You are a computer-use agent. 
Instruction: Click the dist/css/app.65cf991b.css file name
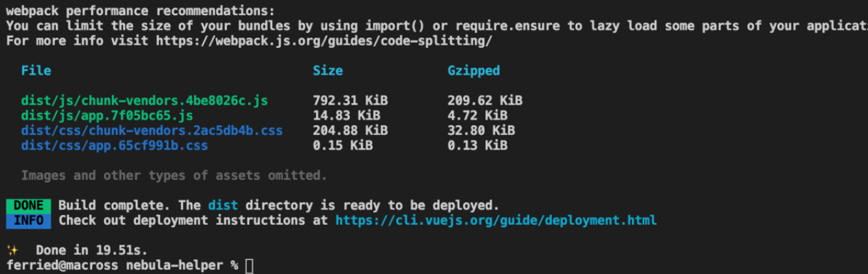point(114,145)
